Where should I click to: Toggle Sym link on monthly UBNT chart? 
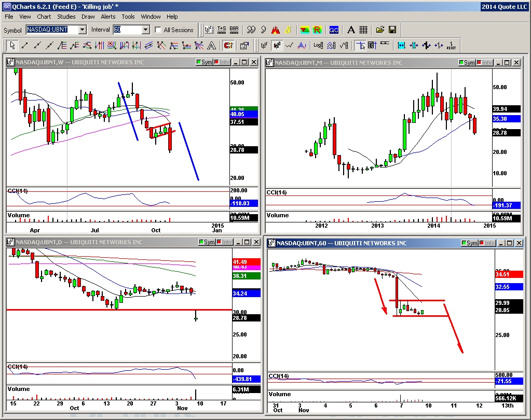point(467,63)
